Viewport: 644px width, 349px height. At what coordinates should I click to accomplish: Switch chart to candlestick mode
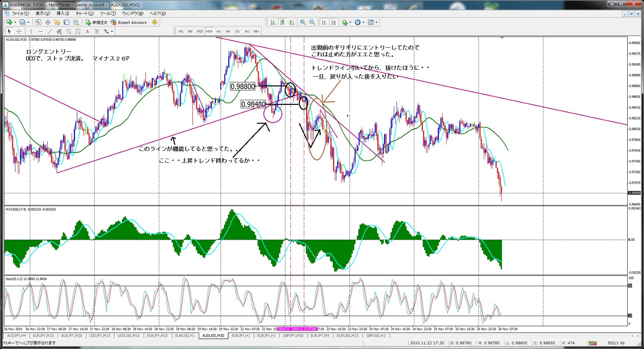pyautogui.click(x=282, y=22)
